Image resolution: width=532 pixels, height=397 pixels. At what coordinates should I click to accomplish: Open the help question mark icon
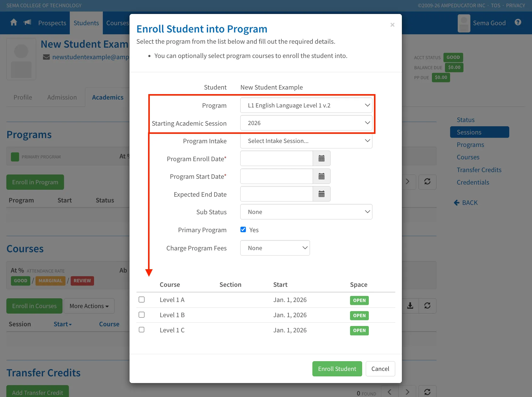click(x=518, y=22)
